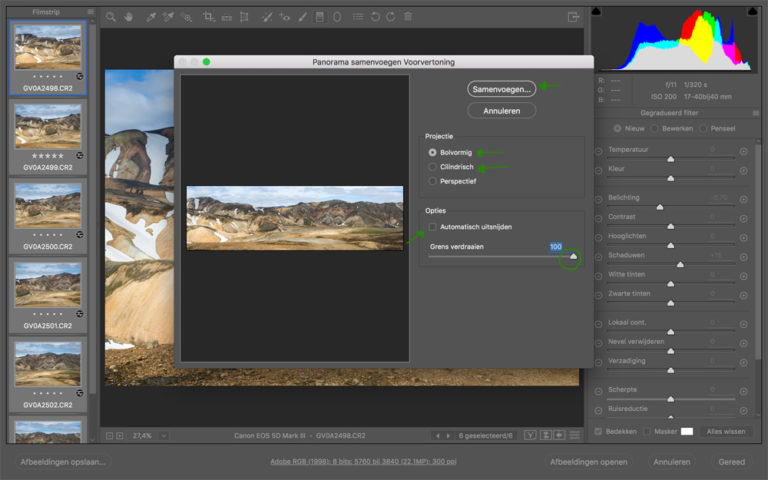The image size is (768, 480).
Task: Choose the Perspectief projection option
Action: click(433, 182)
